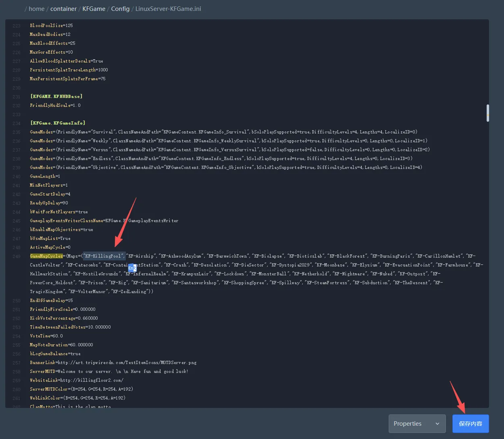Open the Properties syntax dropdown
The width and height of the screenshot is (504, 439).
coord(417,424)
